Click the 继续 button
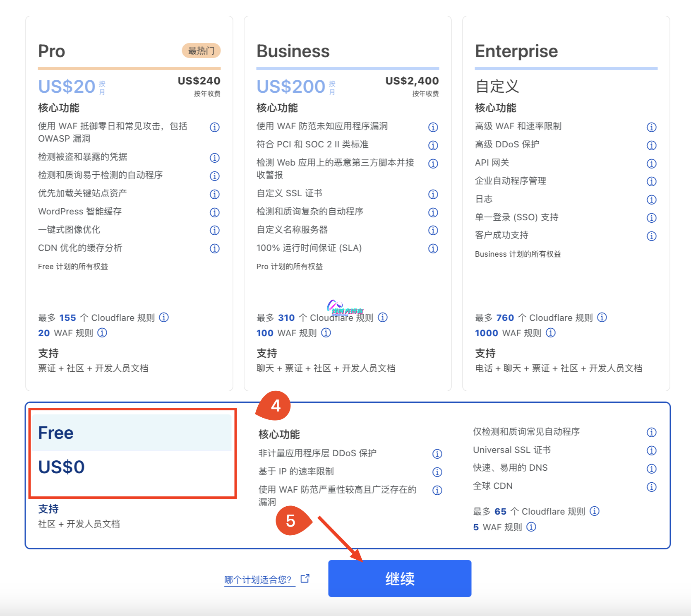This screenshot has height=616, width=691. pyautogui.click(x=399, y=579)
